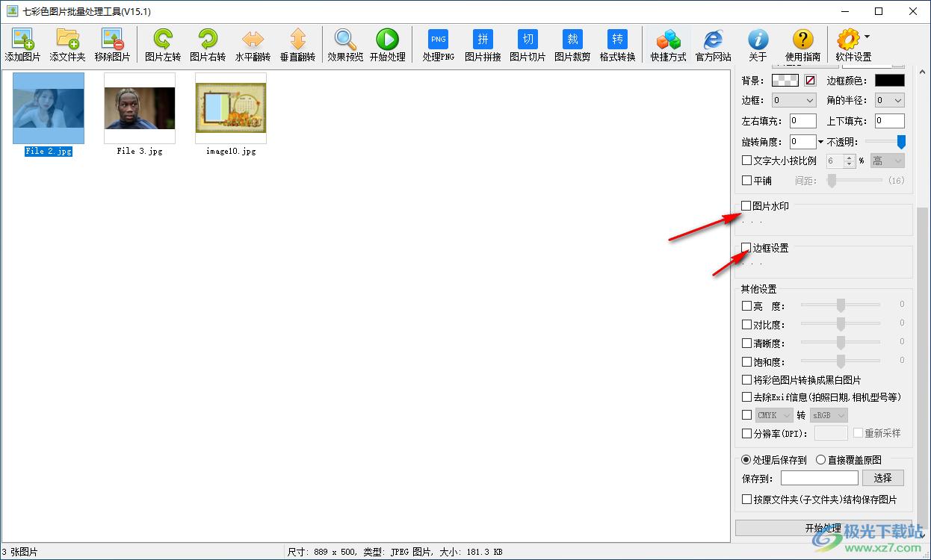The height and width of the screenshot is (560, 931).
Task: Click the 水平翻转 horizontal flip icon
Action: coord(253,40)
